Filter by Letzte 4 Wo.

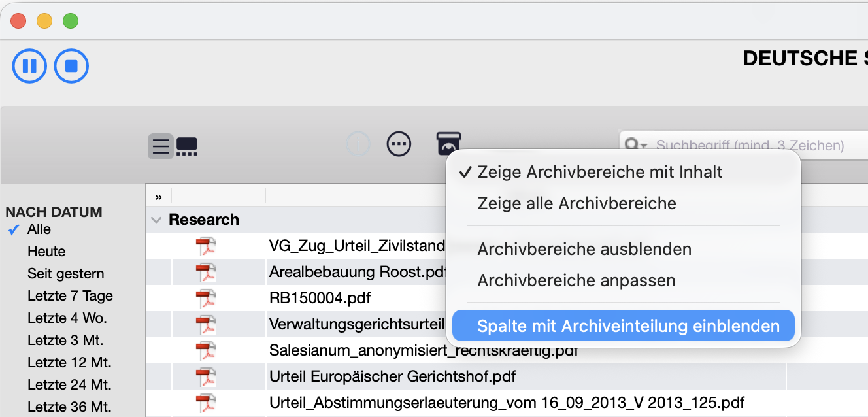click(67, 318)
